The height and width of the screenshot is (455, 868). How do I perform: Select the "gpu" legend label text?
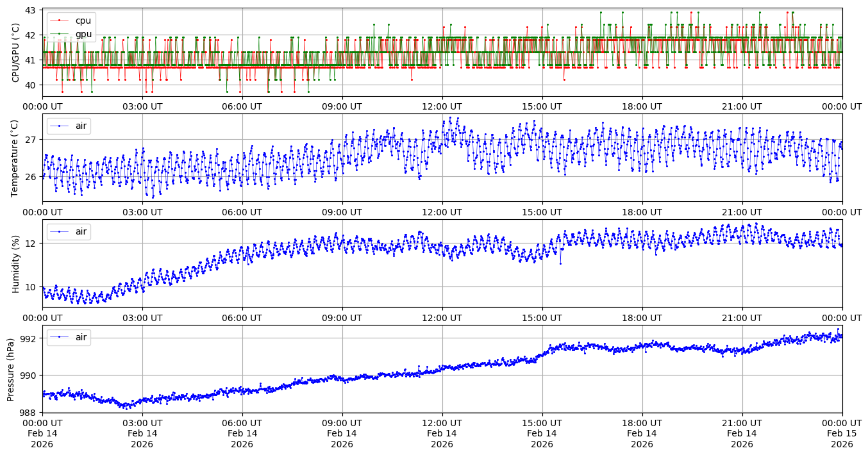pyautogui.click(x=83, y=33)
